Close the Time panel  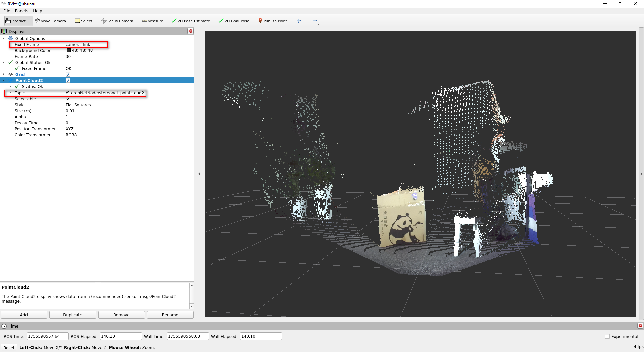[640, 326]
